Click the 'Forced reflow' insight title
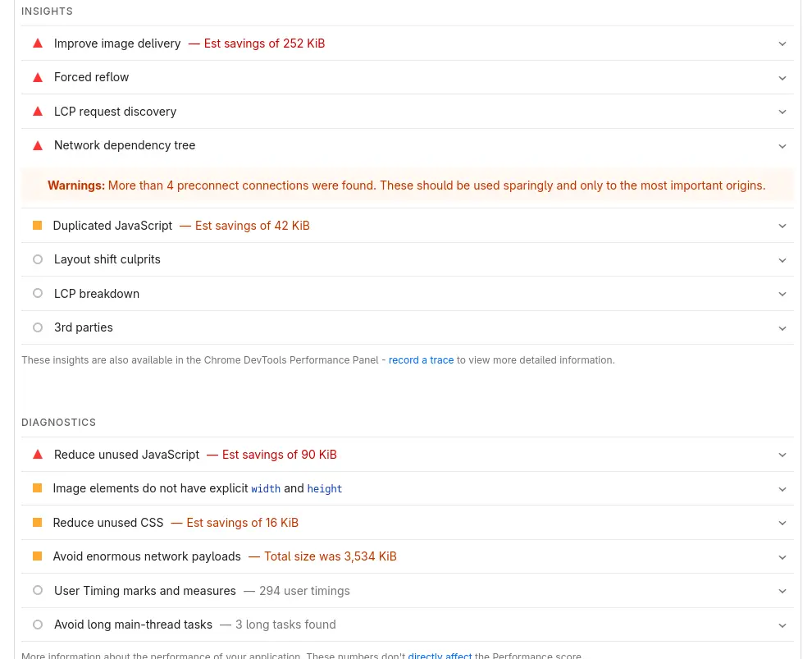Screen dimensions: 812x659 (x=92, y=77)
